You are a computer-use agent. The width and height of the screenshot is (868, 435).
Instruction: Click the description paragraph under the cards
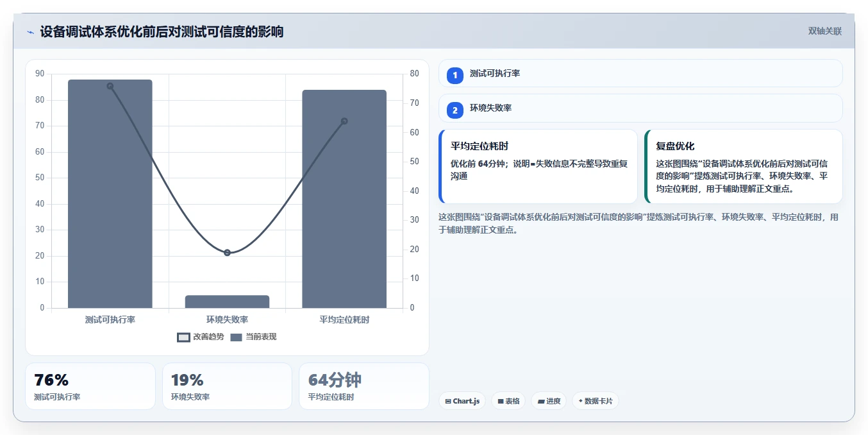[639, 223]
